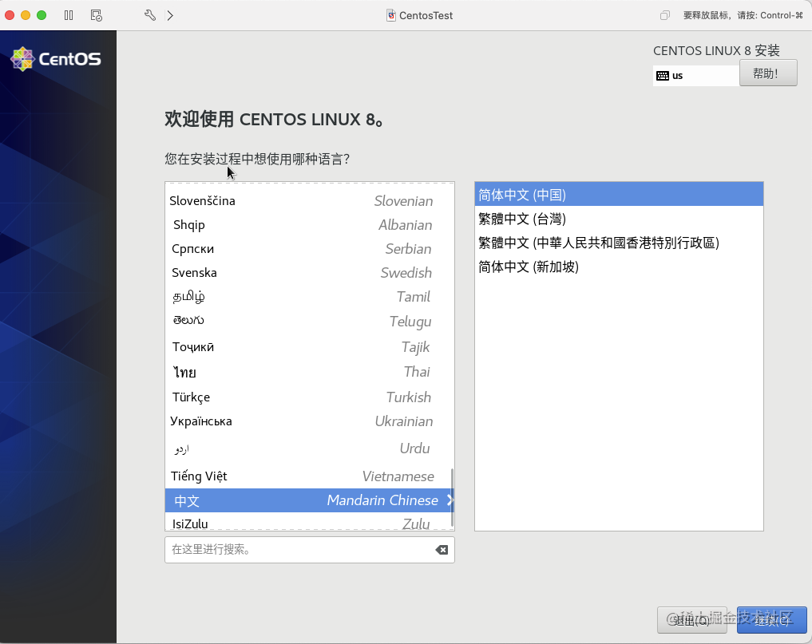Choose 简体中文 (中国) locale
812x644 pixels.
(619, 195)
